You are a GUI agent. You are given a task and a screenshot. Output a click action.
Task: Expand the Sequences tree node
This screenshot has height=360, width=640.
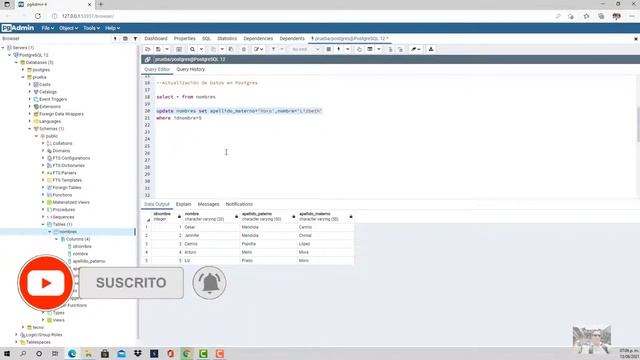(43, 217)
